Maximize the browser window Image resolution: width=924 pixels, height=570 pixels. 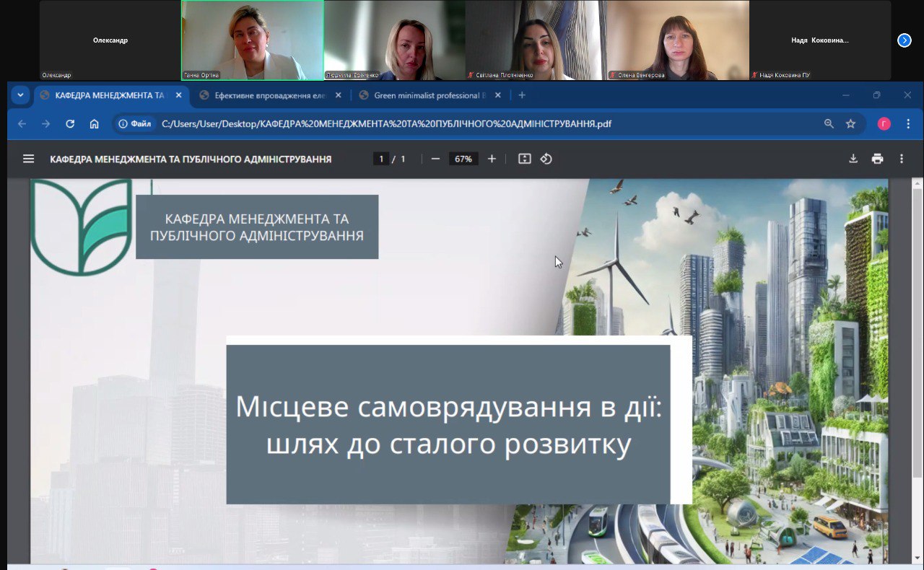click(x=876, y=95)
